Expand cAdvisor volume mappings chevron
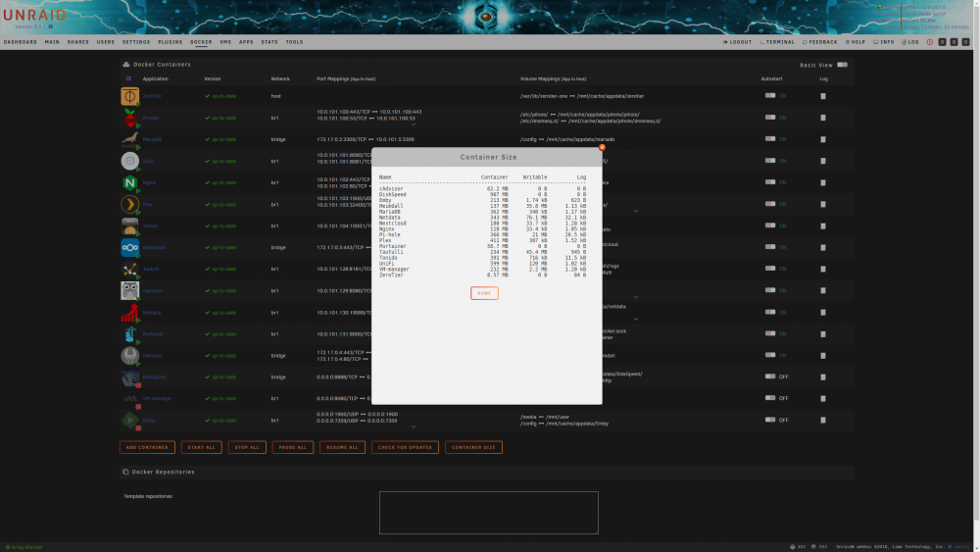 point(636,297)
